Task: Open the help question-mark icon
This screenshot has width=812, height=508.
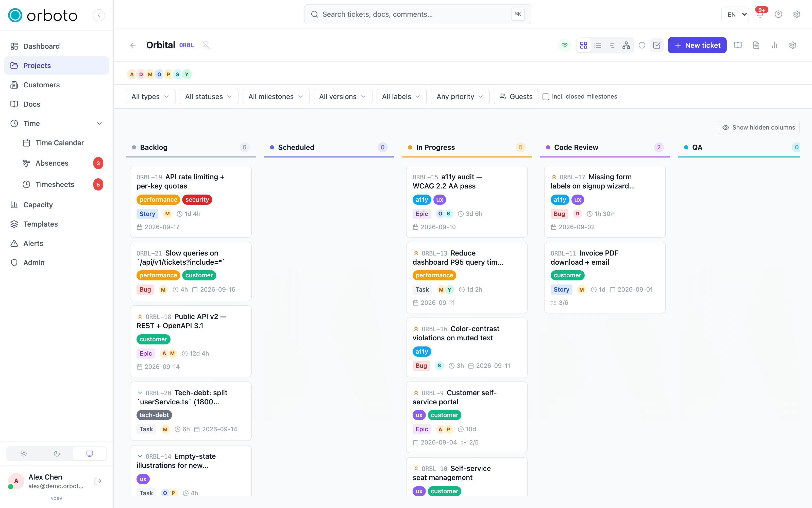Action: pyautogui.click(x=779, y=14)
